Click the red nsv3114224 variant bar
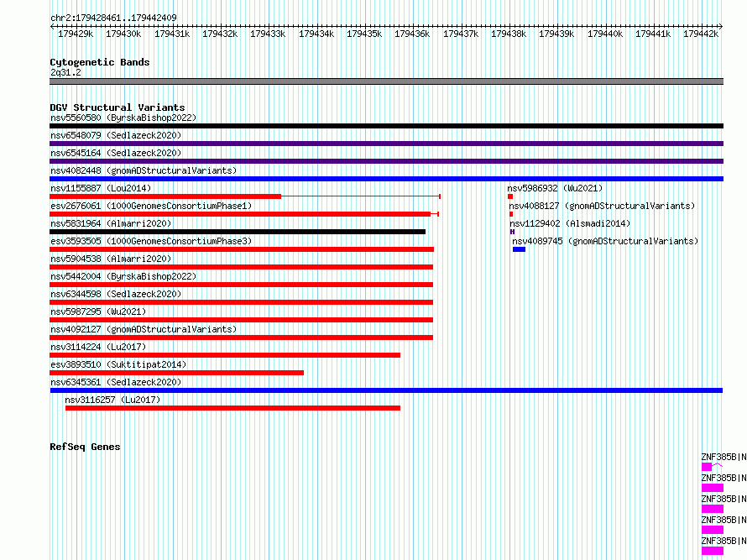Viewport: 747px width, 560px height. click(x=225, y=355)
